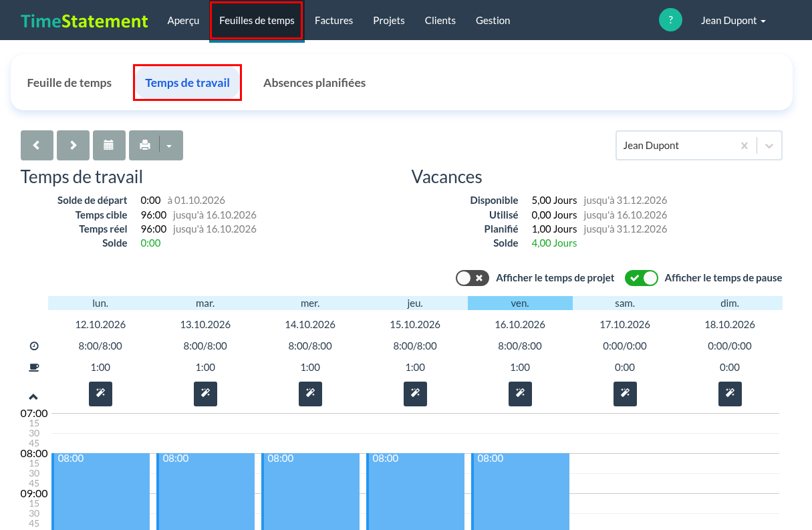Enable the project time display toggle
Screen dimensions: 812x530
[472, 278]
